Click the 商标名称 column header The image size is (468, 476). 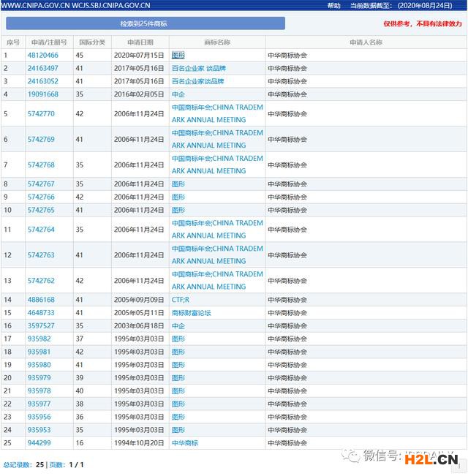coord(216,42)
